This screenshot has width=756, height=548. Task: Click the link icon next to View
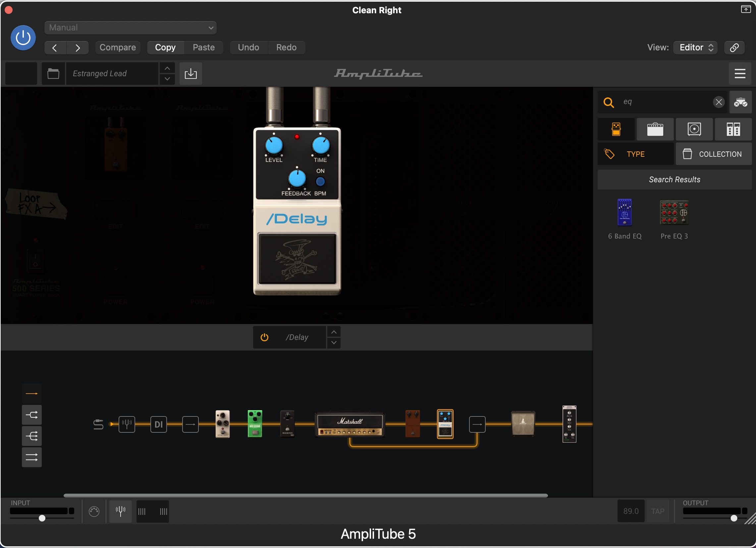coord(734,48)
